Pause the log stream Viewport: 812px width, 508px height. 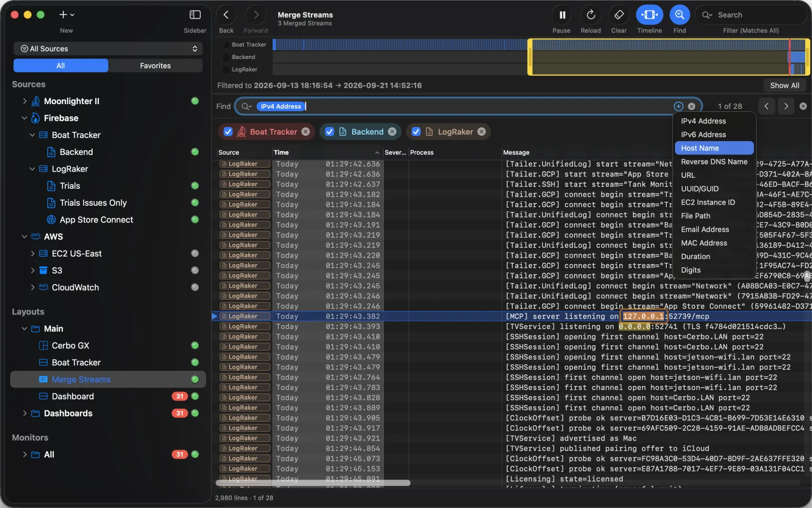(562, 15)
